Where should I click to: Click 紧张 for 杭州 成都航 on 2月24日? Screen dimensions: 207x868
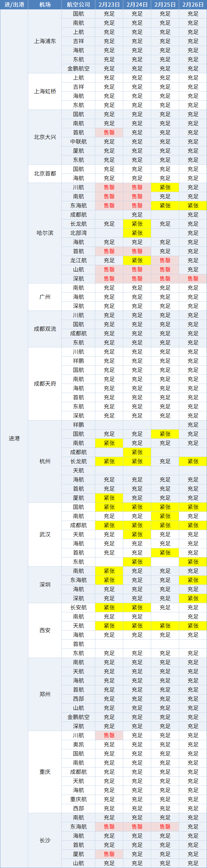click(137, 452)
